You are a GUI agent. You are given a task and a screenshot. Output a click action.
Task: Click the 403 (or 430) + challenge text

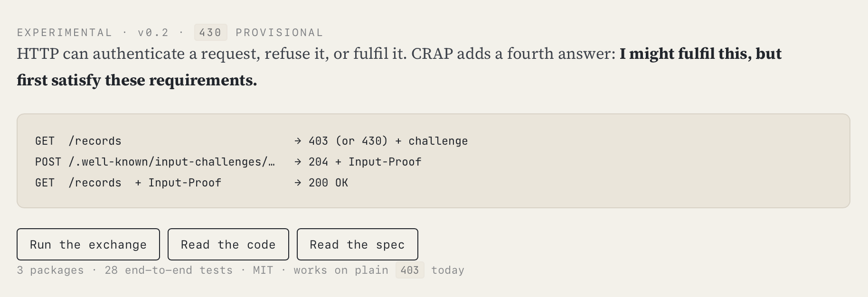pyautogui.click(x=388, y=141)
